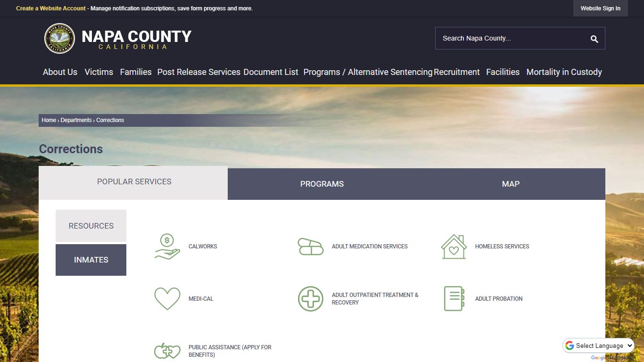Open the Document List menu
The height and width of the screenshot is (362, 644).
click(x=271, y=72)
